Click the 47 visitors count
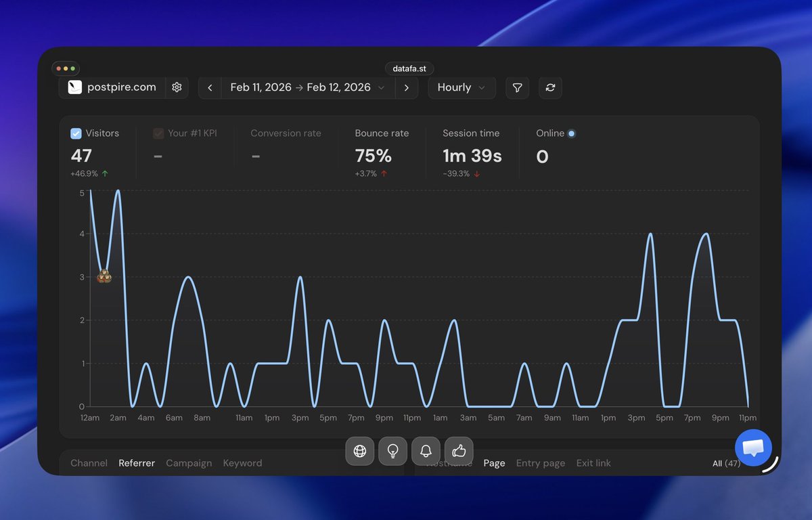812x520 pixels. pos(81,156)
